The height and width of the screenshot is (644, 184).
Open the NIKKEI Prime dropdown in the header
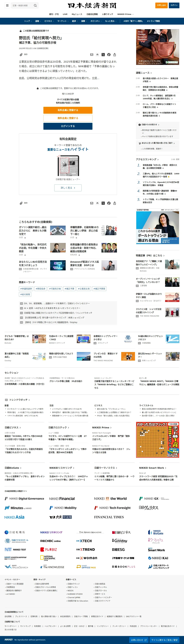[125, 14]
